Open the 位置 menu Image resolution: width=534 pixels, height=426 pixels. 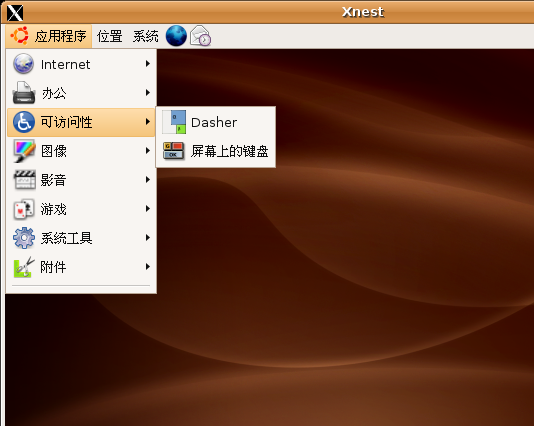pos(110,36)
